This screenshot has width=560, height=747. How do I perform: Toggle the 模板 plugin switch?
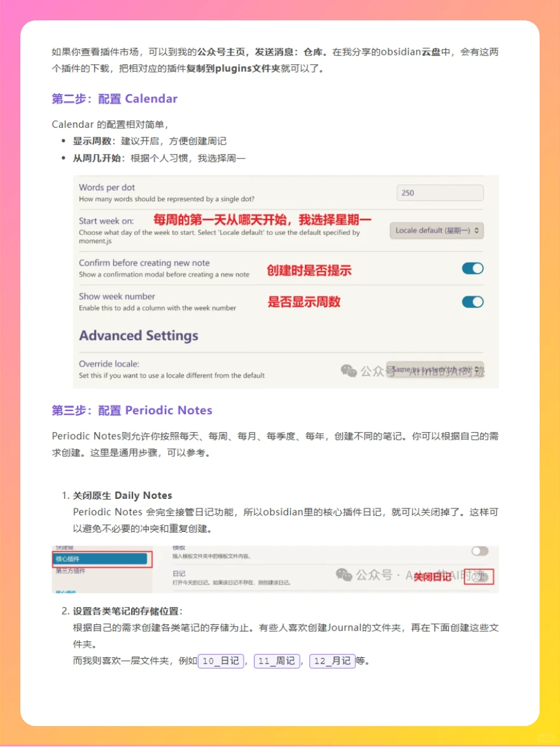[482, 550]
